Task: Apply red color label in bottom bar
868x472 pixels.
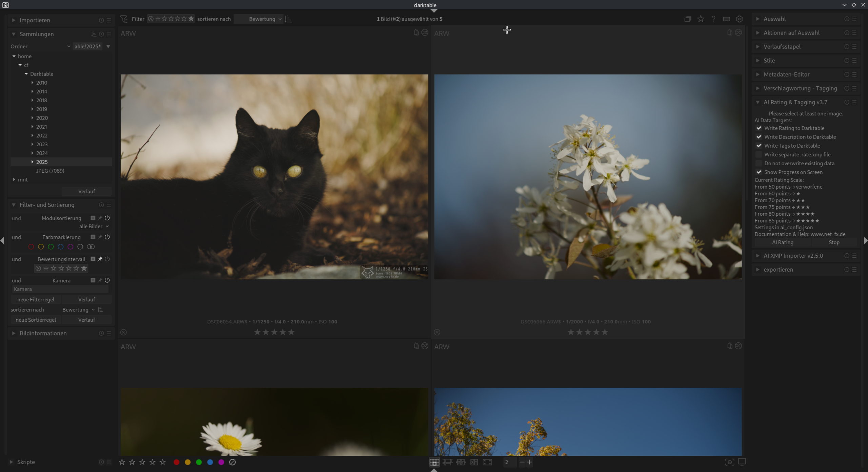Action: coord(176,462)
